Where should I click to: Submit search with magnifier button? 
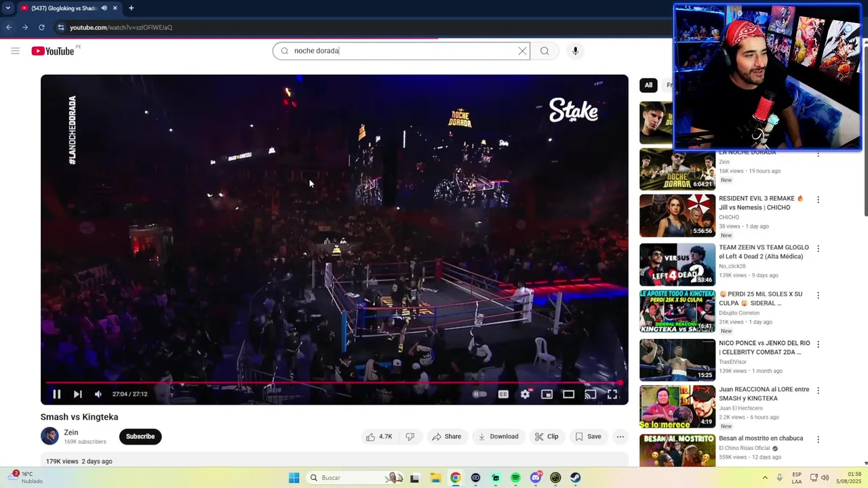pyautogui.click(x=545, y=51)
